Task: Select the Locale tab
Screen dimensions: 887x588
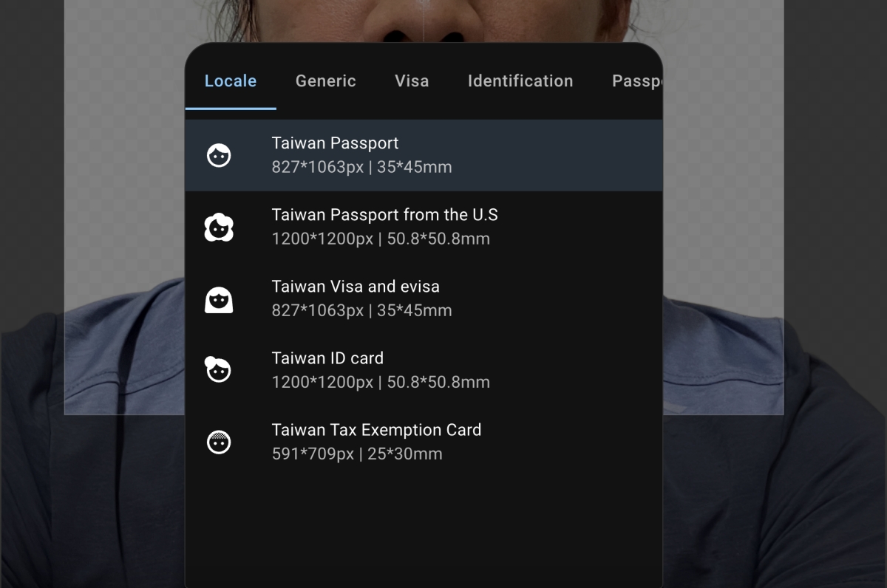Action: [231, 81]
